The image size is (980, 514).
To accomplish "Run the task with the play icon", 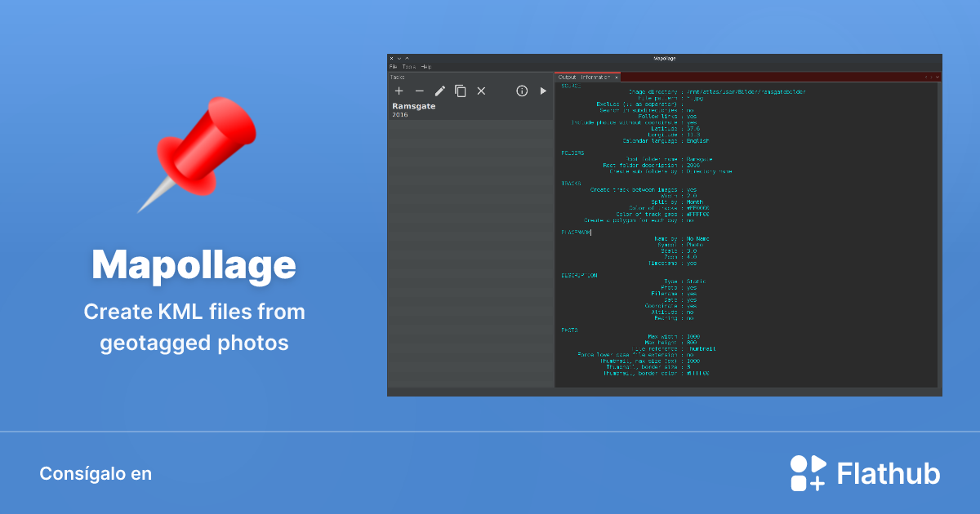I will 543,91.
